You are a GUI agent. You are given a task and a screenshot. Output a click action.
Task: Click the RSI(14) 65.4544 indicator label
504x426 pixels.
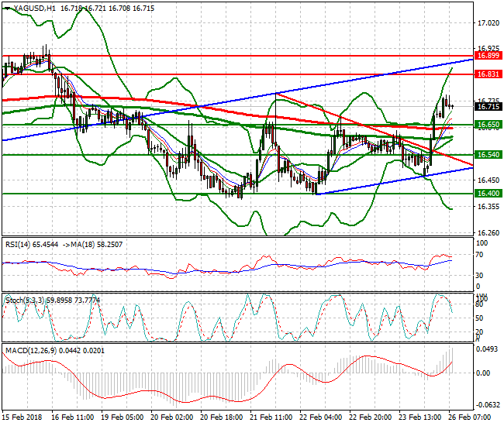point(32,245)
